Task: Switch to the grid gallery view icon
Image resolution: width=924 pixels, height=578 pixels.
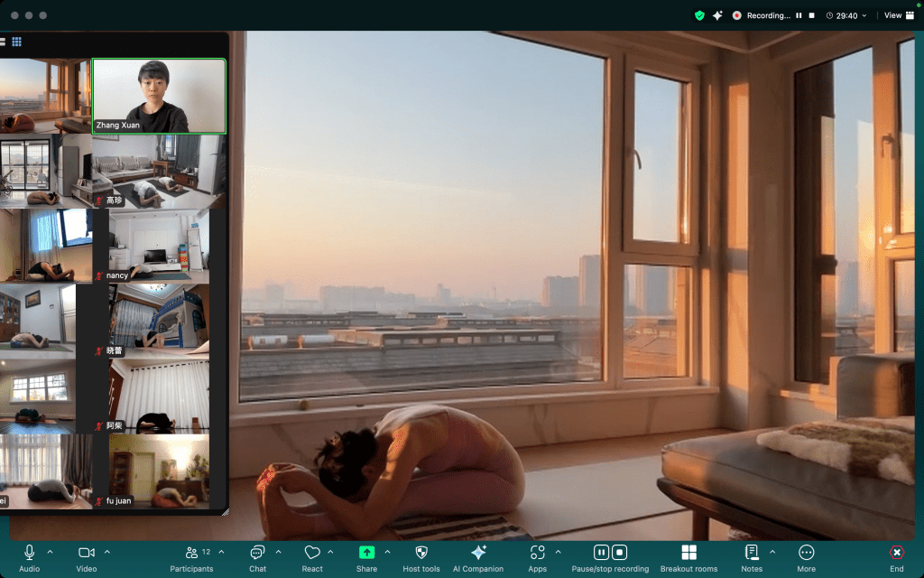Action: 16,42
